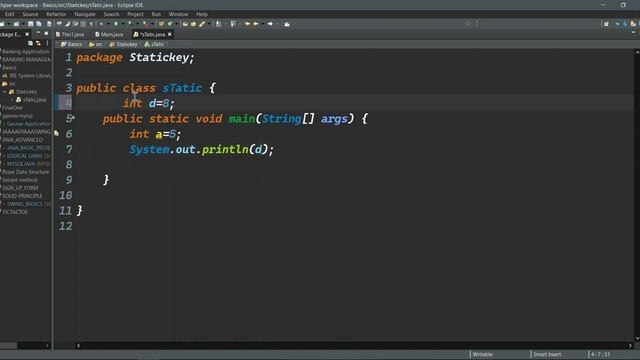
Task: Open the Window menu
Action: (x=178, y=14)
